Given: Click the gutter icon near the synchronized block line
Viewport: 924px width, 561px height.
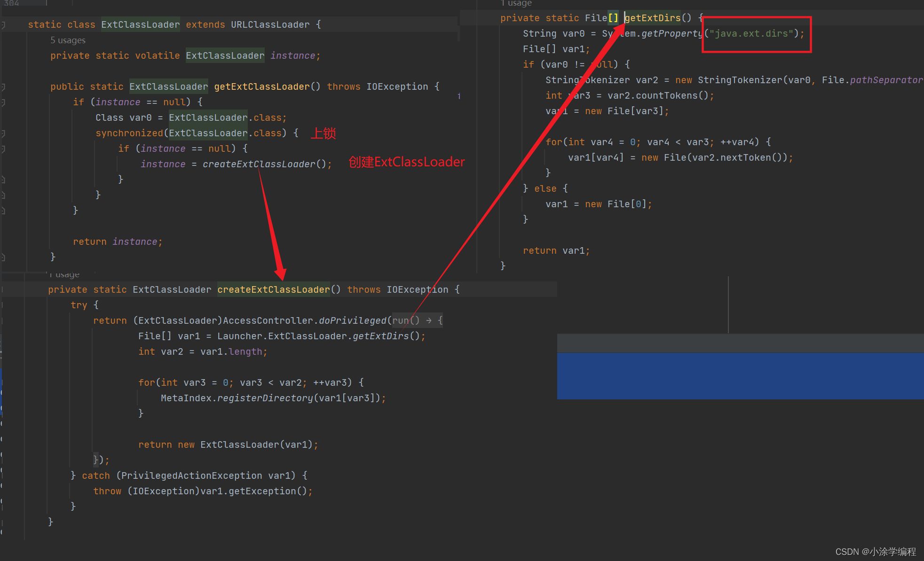Looking at the screenshot, I should tap(5, 133).
